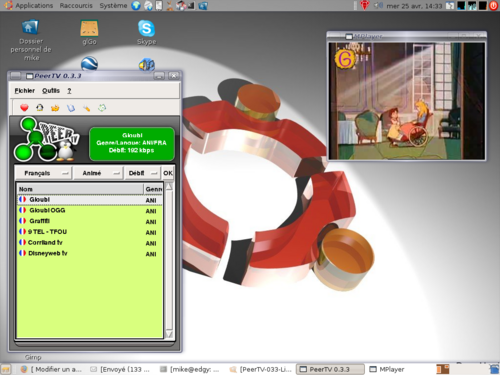
Task: Select the Disneyweb tv channel
Action: click(x=90, y=253)
